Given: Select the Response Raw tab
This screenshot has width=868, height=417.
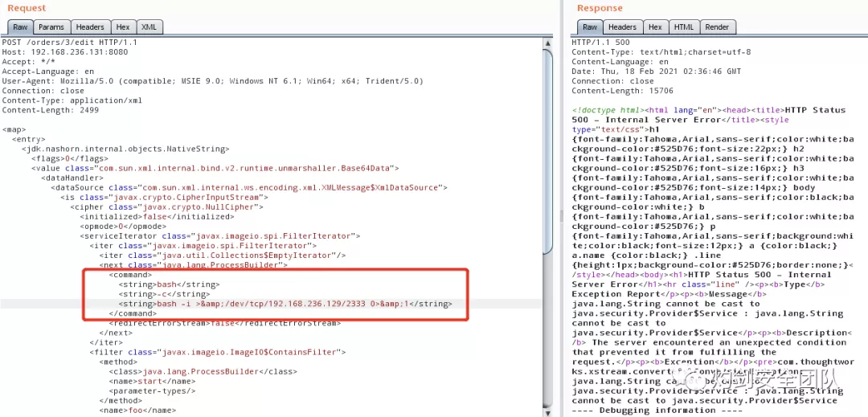Looking at the screenshot, I should [590, 27].
